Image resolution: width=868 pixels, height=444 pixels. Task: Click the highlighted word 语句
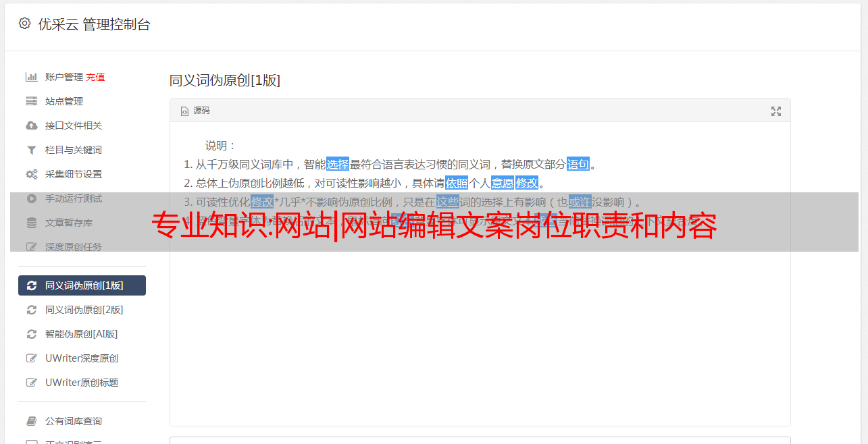[x=578, y=164]
